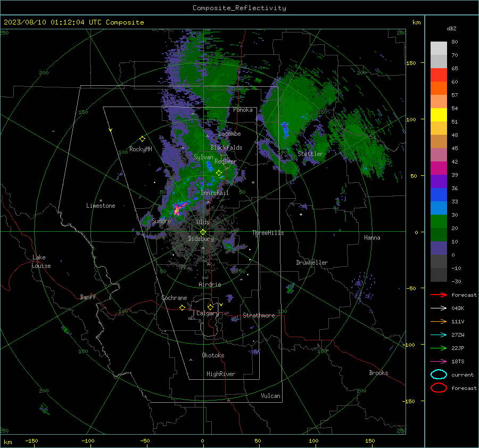This screenshot has height=448, width=479.
Task: Click the yellow diamond marker above Calgary
Action: [210, 307]
